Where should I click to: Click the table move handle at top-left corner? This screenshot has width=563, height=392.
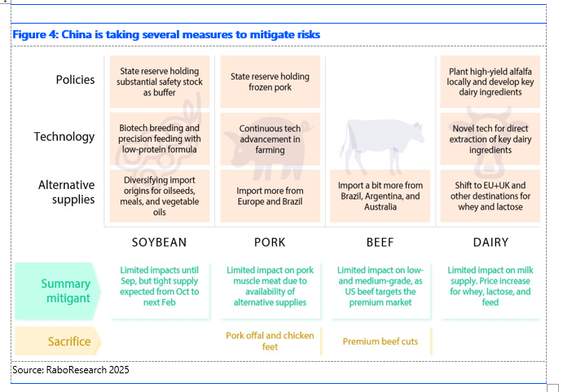tap(4, 1)
